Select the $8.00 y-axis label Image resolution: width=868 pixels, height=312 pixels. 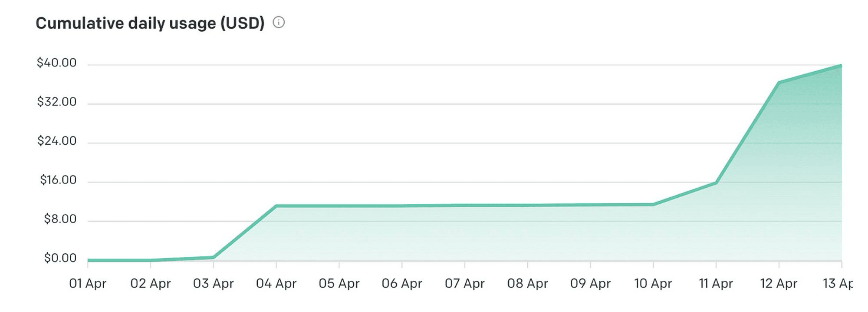(60, 219)
